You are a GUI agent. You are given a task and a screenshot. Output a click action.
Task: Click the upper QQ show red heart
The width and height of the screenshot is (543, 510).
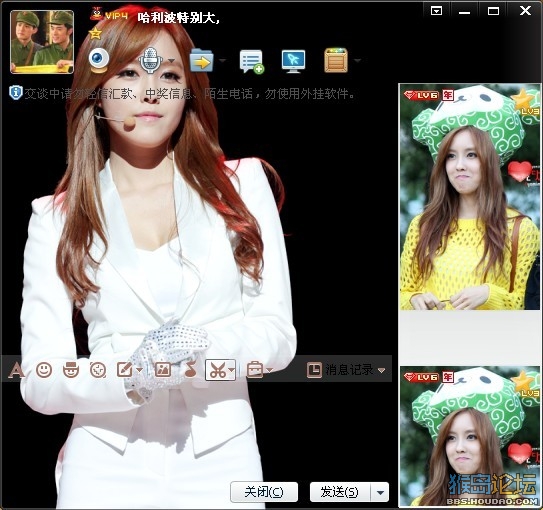[x=519, y=171]
